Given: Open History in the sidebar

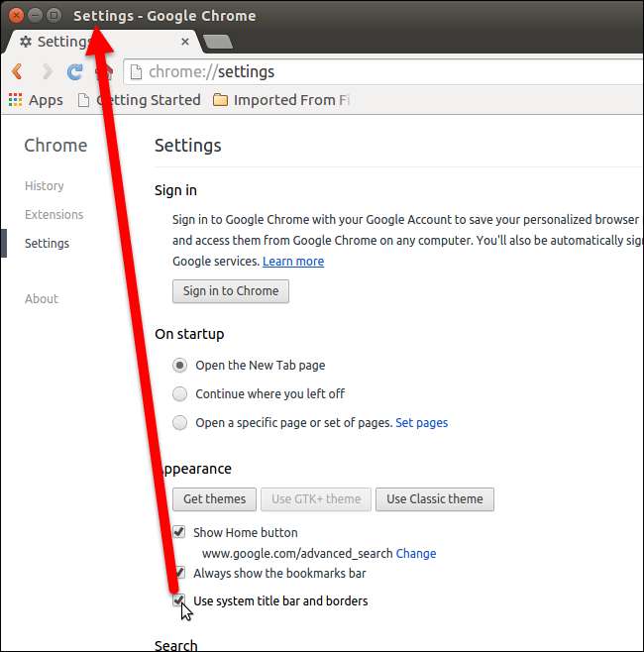Looking at the screenshot, I should point(44,186).
